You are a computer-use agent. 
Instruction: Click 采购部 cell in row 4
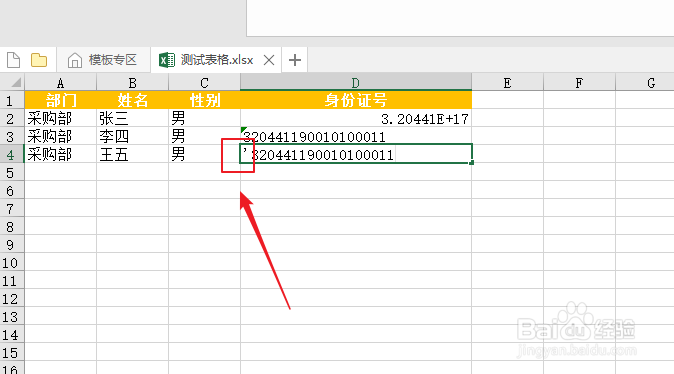(x=61, y=154)
